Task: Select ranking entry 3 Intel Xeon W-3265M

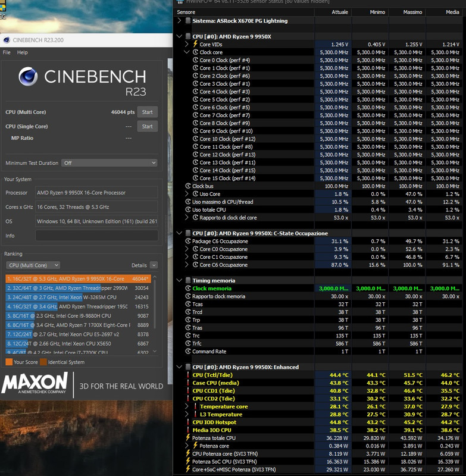Action: click(x=78, y=297)
